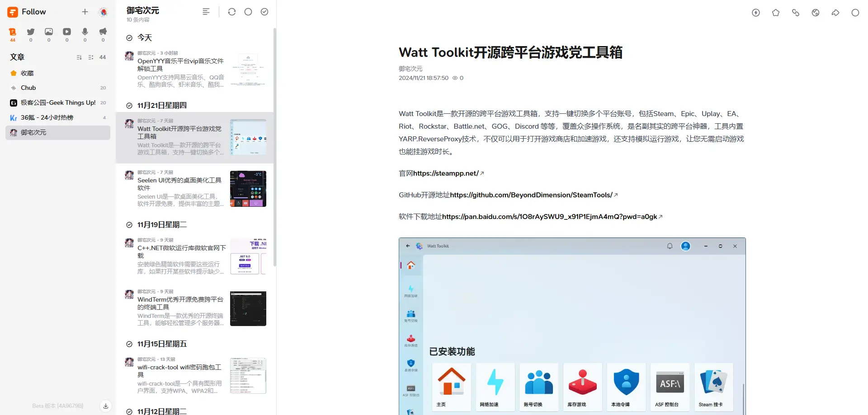Expand the 收藏 category in sidebar
This screenshot has height=415, width=868.
point(14,73)
